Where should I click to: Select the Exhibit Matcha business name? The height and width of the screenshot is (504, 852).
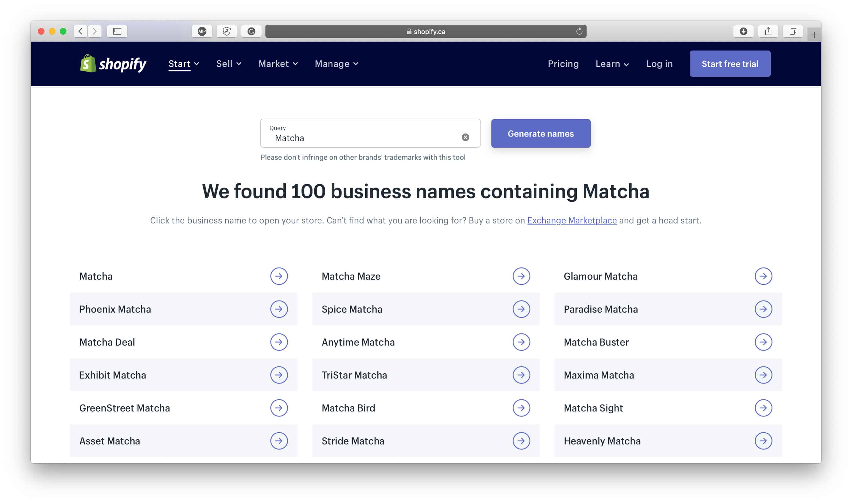[113, 375]
